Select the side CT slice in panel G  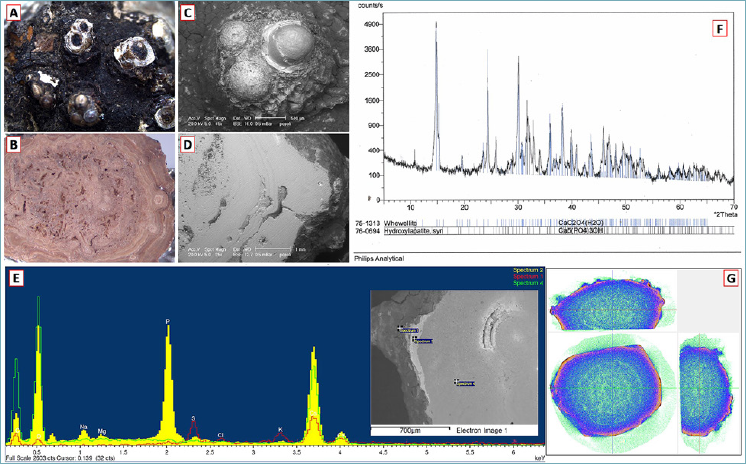click(705, 393)
